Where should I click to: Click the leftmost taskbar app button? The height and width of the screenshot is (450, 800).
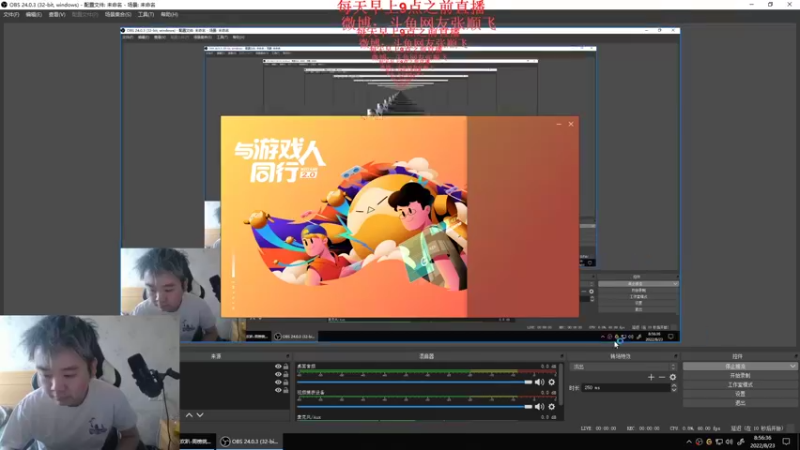click(197, 442)
